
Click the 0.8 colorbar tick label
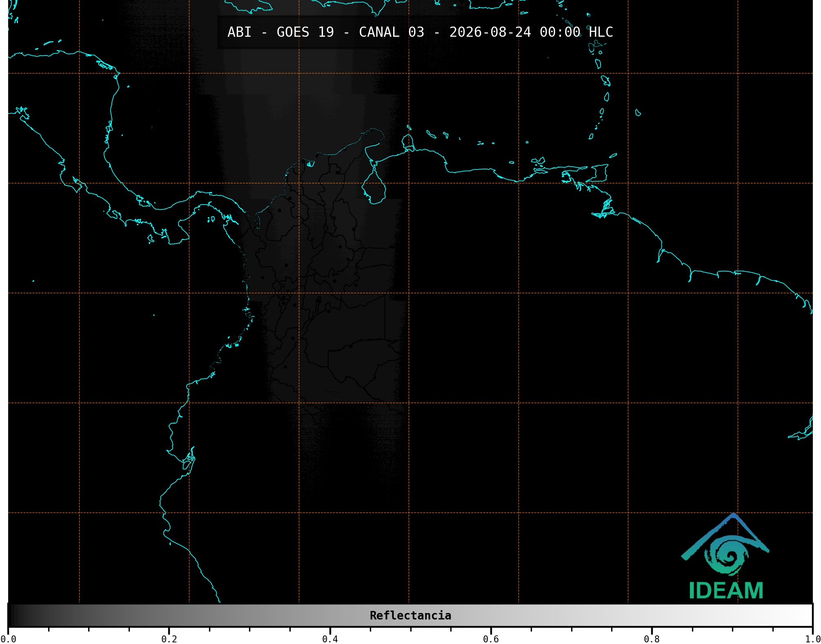click(x=652, y=639)
